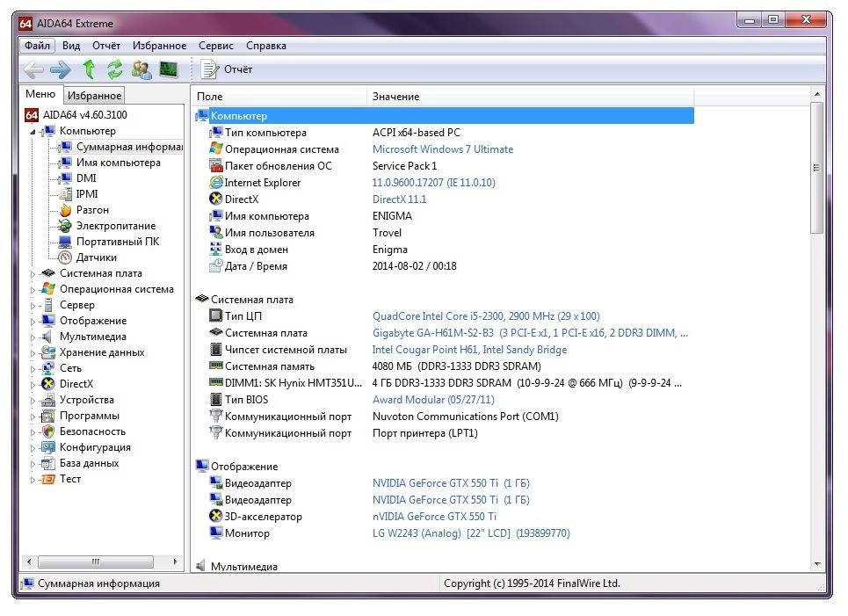
Task: Expand the Программы tree node
Action: (33, 417)
